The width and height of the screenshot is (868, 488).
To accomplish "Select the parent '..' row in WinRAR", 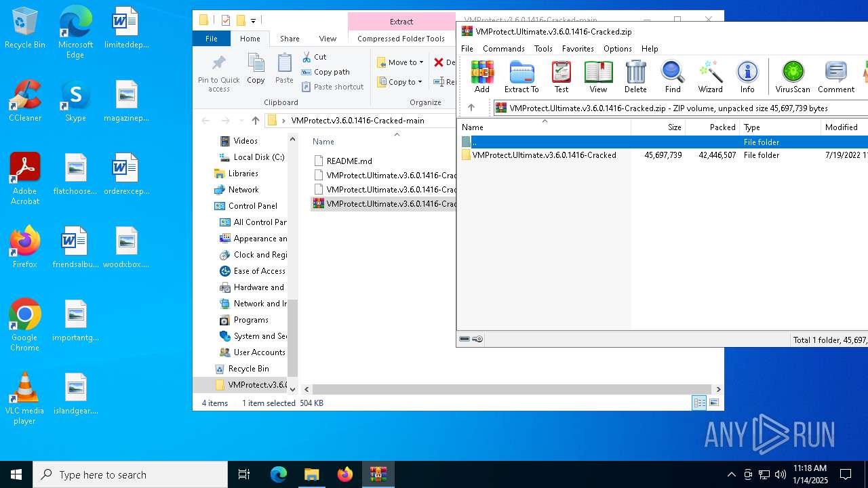I will pyautogui.click(x=663, y=142).
